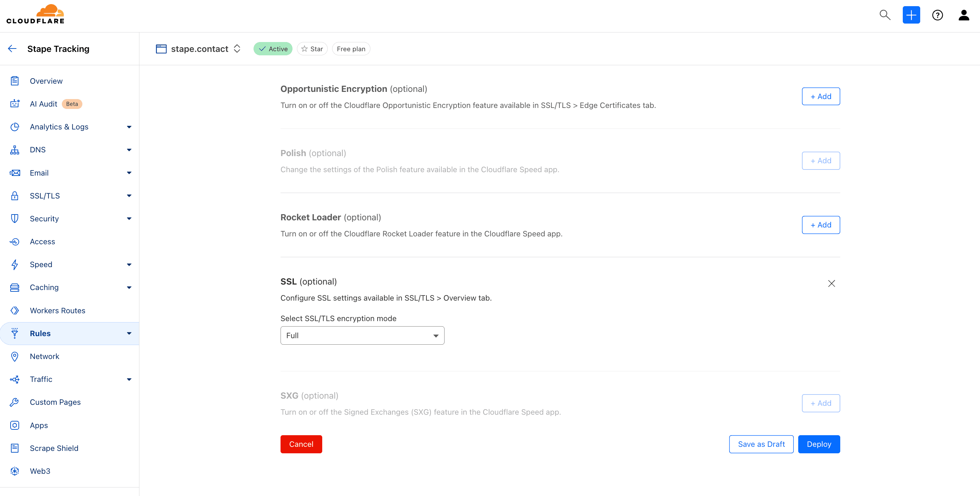
Task: Click the blue plus add button
Action: coord(911,15)
